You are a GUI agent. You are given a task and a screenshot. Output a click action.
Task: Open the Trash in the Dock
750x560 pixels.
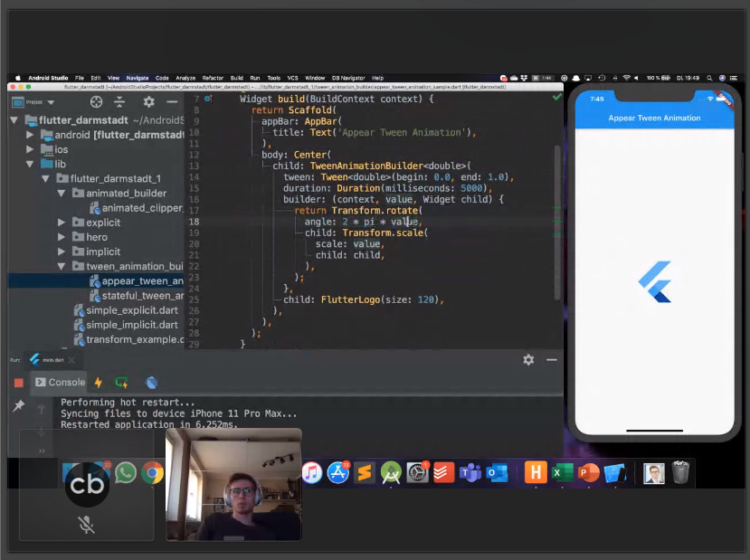click(680, 472)
